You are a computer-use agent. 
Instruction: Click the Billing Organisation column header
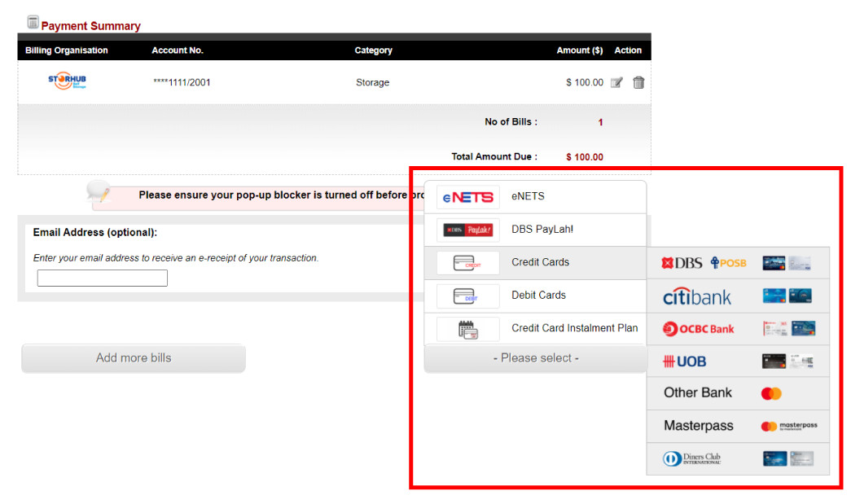tap(67, 50)
